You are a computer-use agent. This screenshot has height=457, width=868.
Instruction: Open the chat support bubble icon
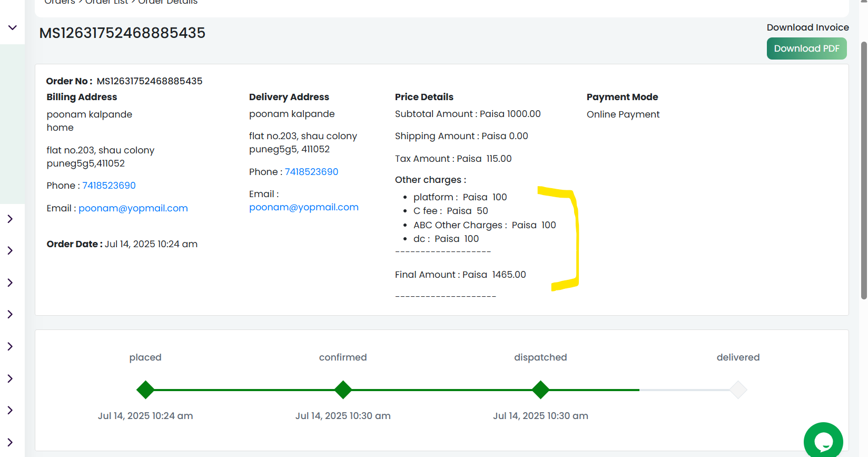pos(823,441)
